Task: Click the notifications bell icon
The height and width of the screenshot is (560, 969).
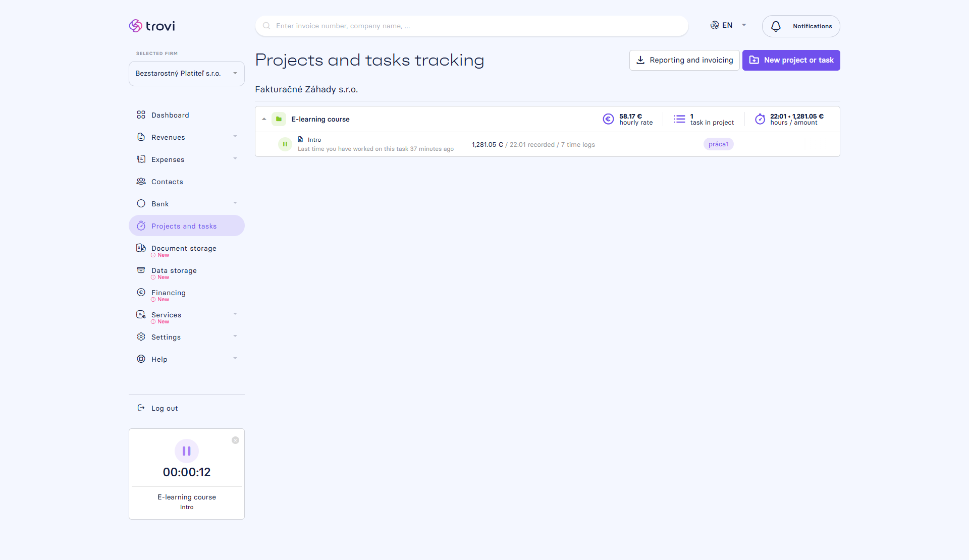Action: click(776, 26)
